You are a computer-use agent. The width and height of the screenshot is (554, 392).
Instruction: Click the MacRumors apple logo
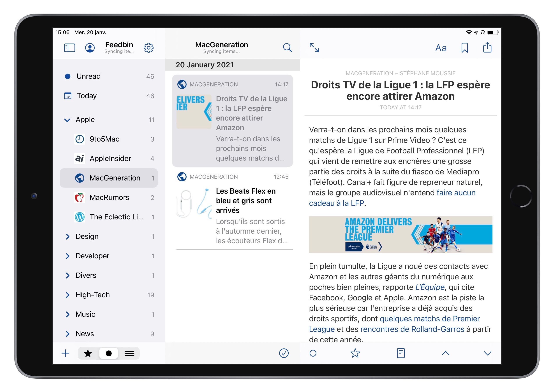pos(79,198)
